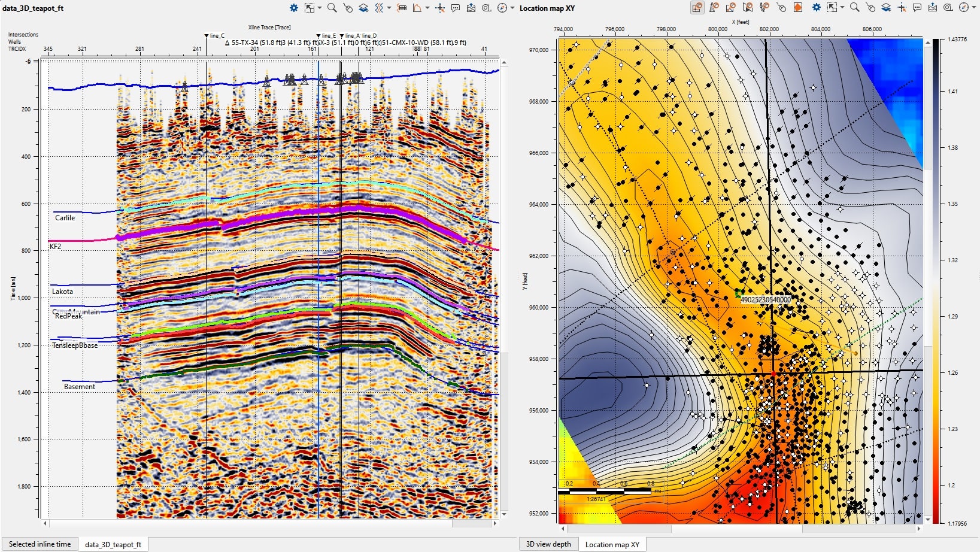The image size is (980, 552).
Task: Switch to the Selected inline time tab
Action: (40, 544)
